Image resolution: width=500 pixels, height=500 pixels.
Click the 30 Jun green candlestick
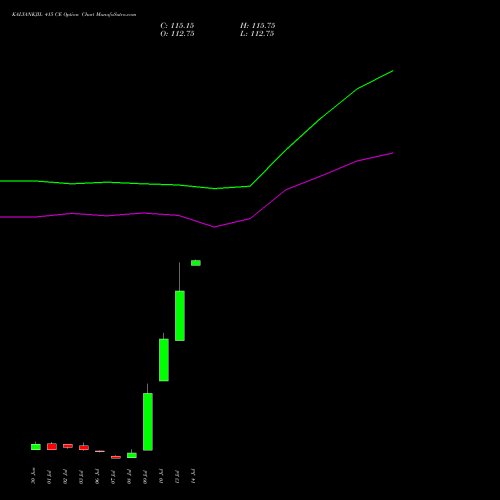[x=36, y=447]
